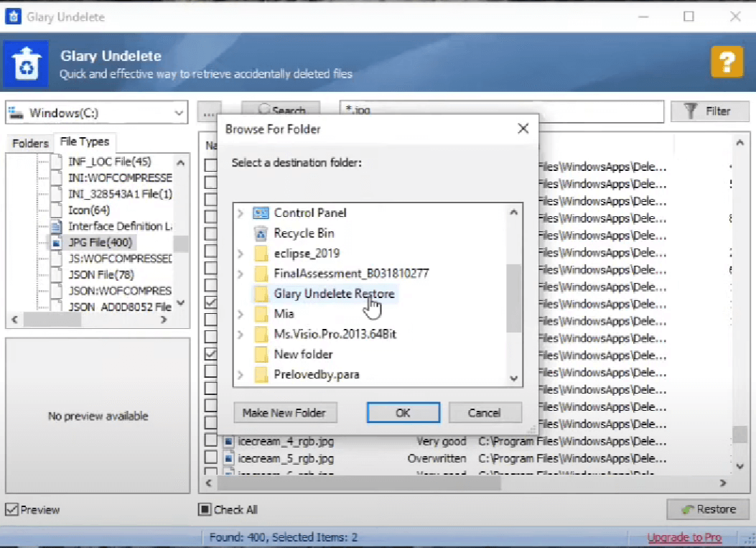
Task: Click the New folder icon in browse list
Action: point(261,355)
